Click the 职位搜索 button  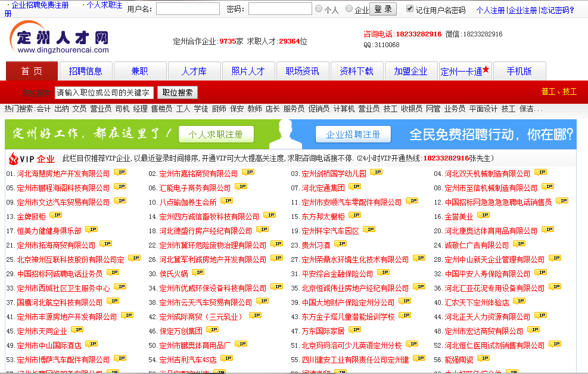(x=178, y=92)
